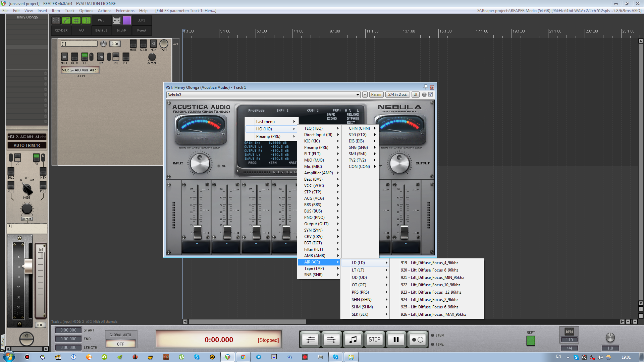This screenshot has width=644, height=362.
Task: Click the purple color swatch toolbar button
Action: click(127, 20)
